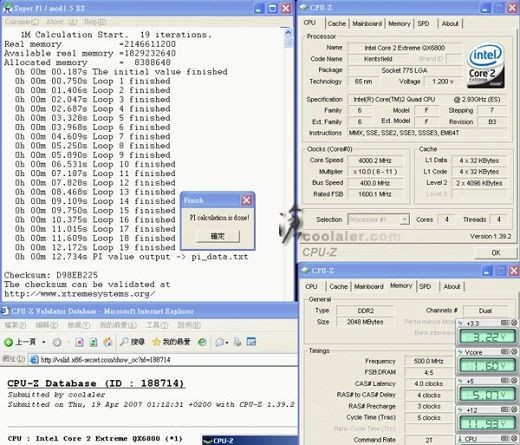Click the Super PI scrollbar up arrow
520x445 pixels.
[288, 32]
